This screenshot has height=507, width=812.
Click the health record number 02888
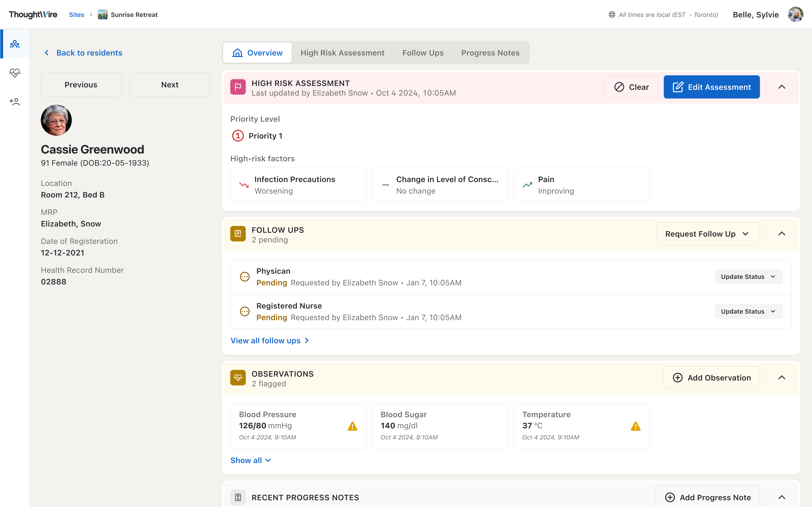point(54,282)
